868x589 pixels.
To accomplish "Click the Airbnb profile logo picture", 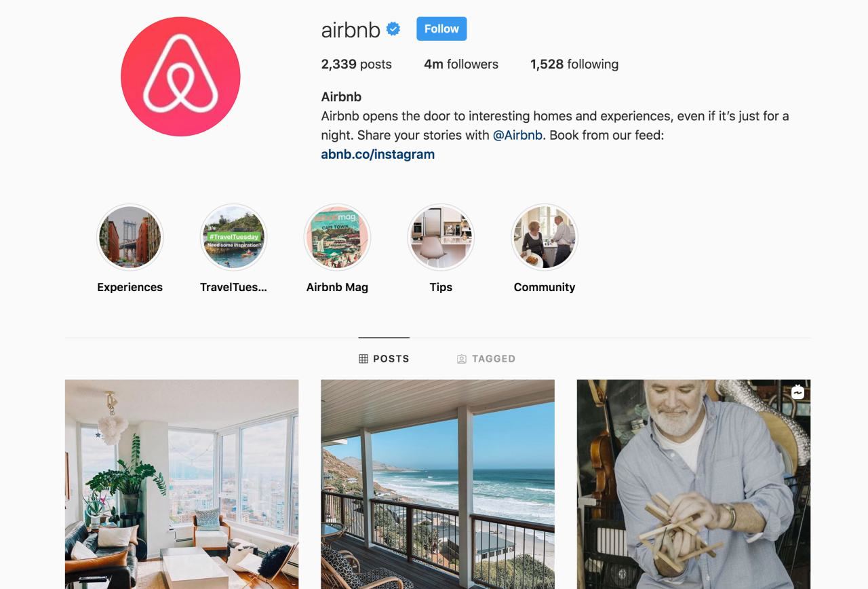I will coord(180,77).
